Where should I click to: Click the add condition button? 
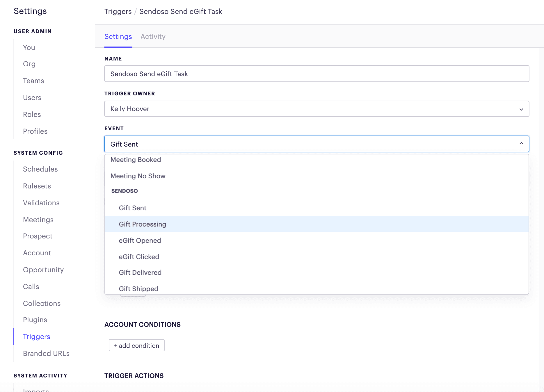coord(136,345)
